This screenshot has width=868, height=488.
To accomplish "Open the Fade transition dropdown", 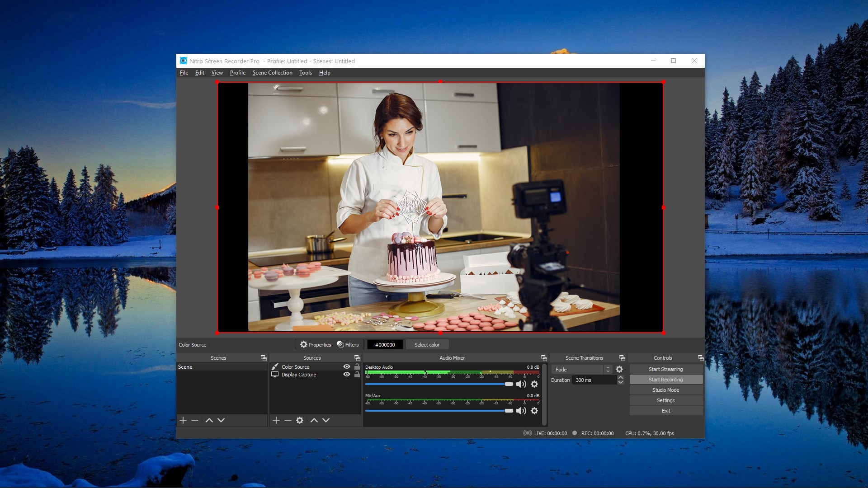I will click(x=581, y=369).
